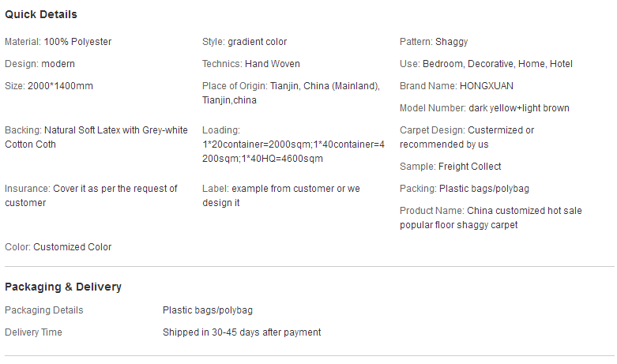
Task: Click the Pattern Shaggy entry
Action: [x=434, y=42]
